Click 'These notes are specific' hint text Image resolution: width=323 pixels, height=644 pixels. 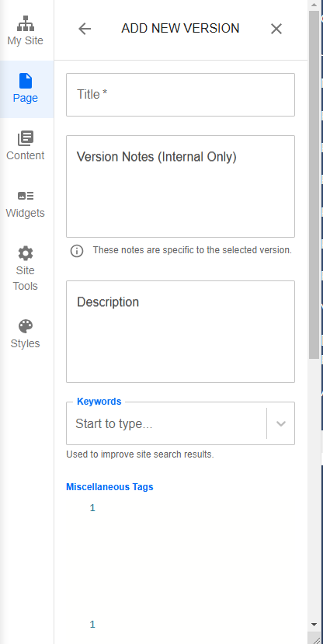click(x=192, y=250)
